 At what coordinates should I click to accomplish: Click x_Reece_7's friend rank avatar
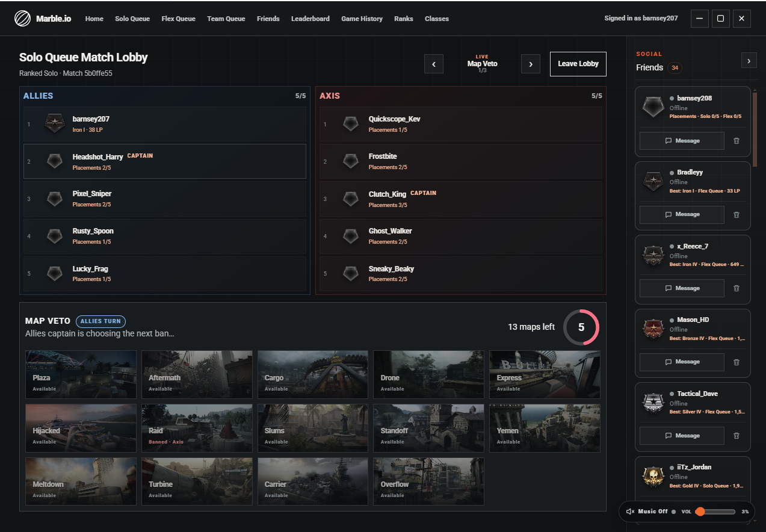(653, 255)
